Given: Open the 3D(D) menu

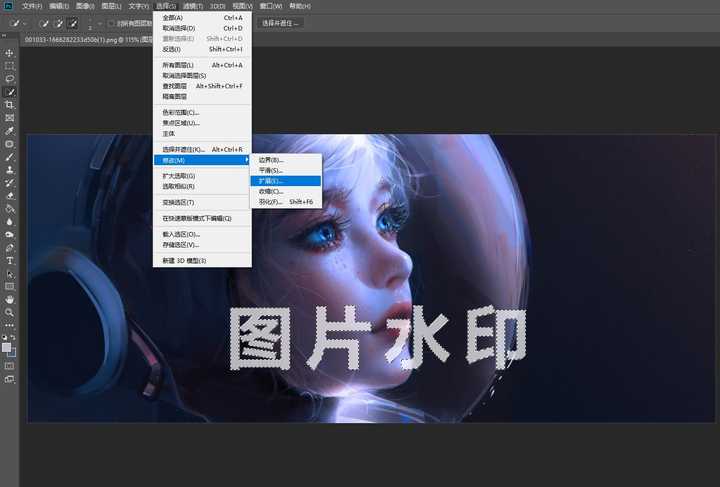Looking at the screenshot, I should coord(218,6).
